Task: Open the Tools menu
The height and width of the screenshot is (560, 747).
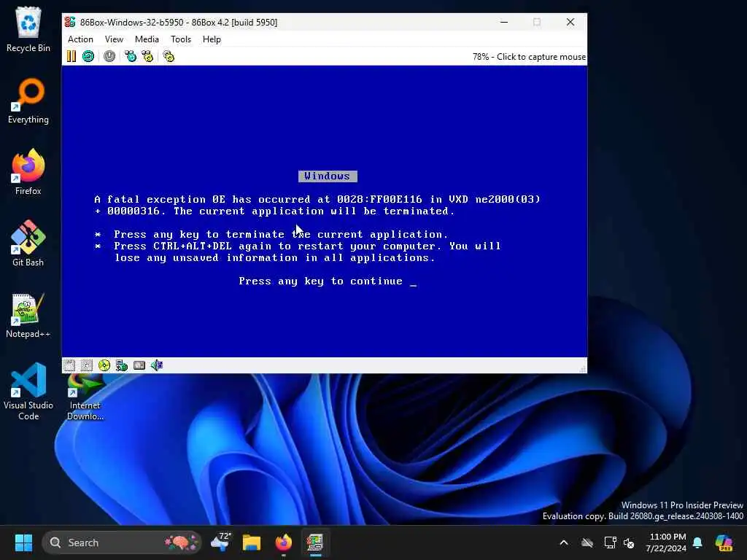Action: point(181,39)
